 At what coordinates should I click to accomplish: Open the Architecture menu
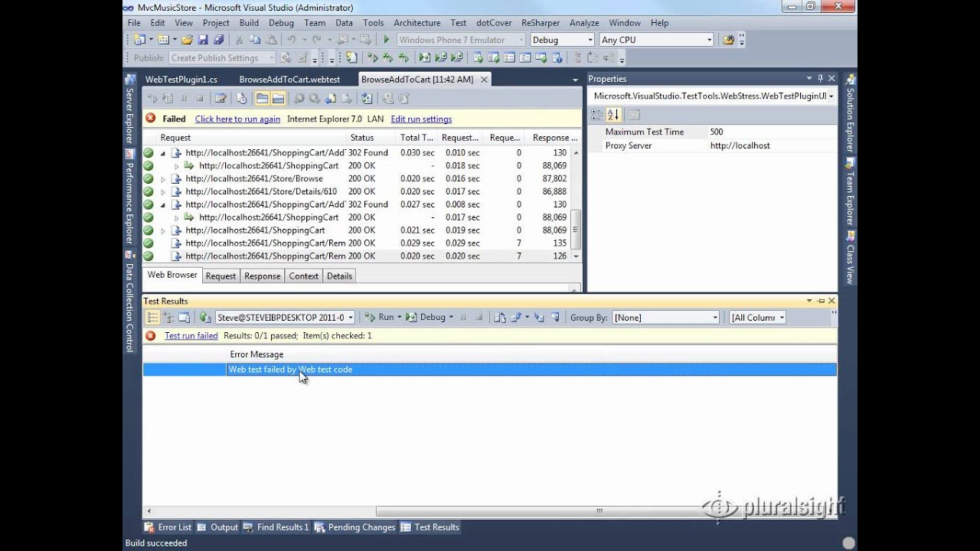click(417, 23)
